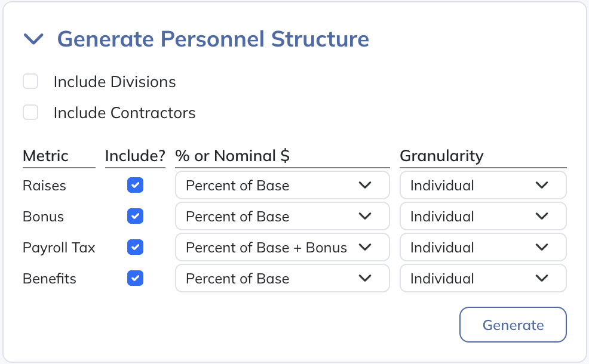Image resolution: width=589 pixels, height=364 pixels.
Task: Open Bonus granularity dropdown
Action: tap(483, 217)
